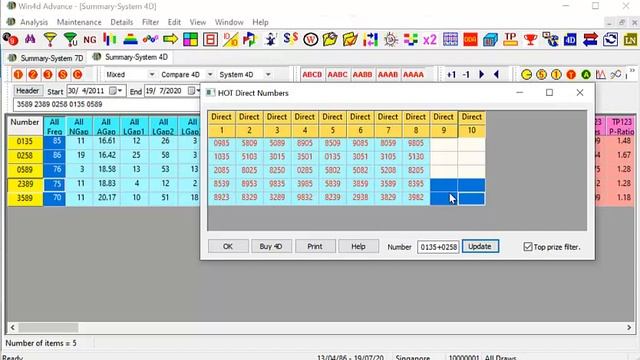Click the +1 step button
The height and width of the screenshot is (360, 640).
click(x=451, y=75)
